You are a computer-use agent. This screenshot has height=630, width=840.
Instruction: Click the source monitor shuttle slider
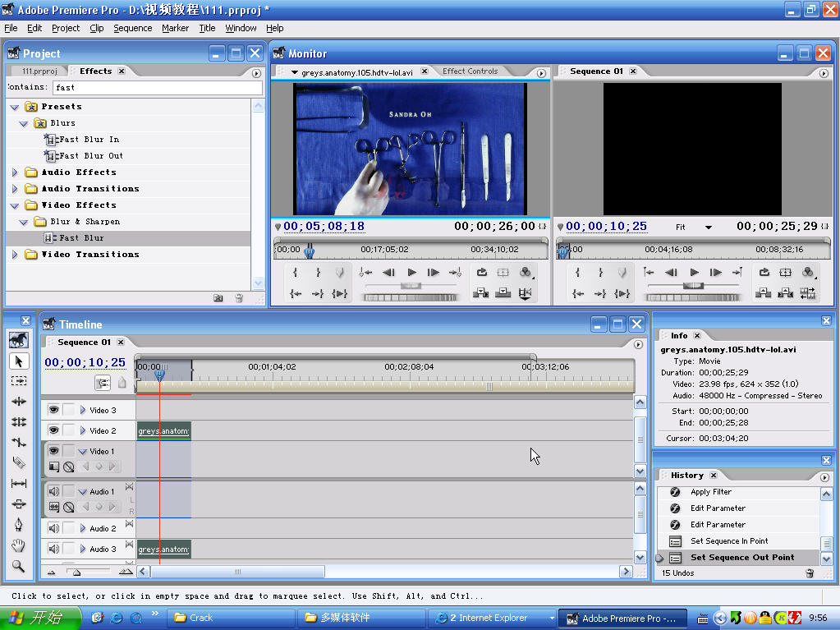(x=411, y=286)
